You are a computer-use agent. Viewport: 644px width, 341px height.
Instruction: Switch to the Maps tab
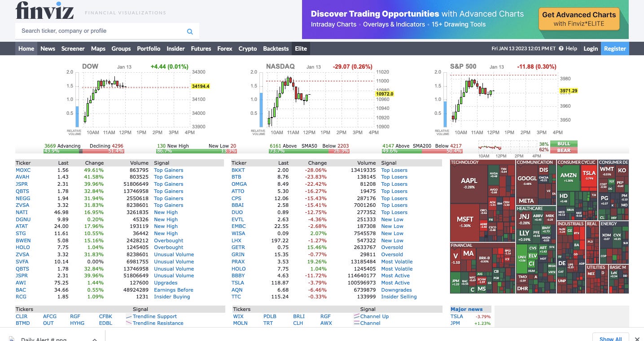(x=98, y=48)
